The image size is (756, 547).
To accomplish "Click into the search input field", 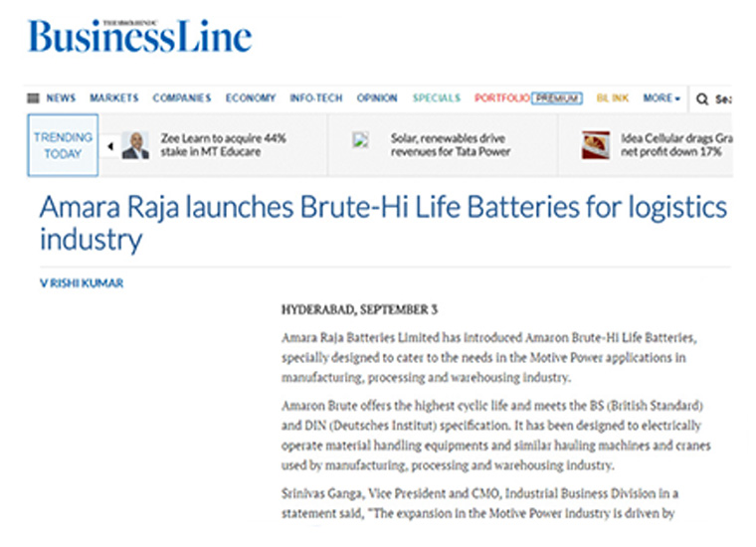I will click(x=723, y=99).
